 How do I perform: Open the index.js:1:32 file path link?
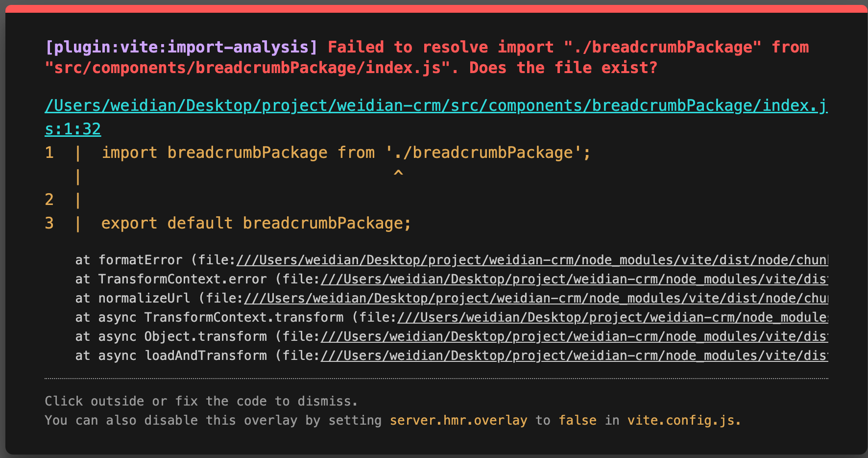tap(436, 106)
